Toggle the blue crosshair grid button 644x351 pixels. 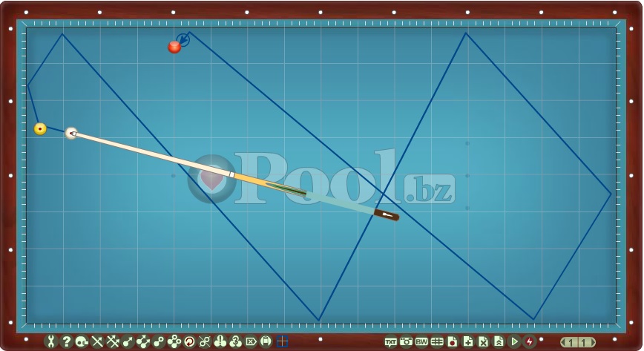[x=282, y=341]
